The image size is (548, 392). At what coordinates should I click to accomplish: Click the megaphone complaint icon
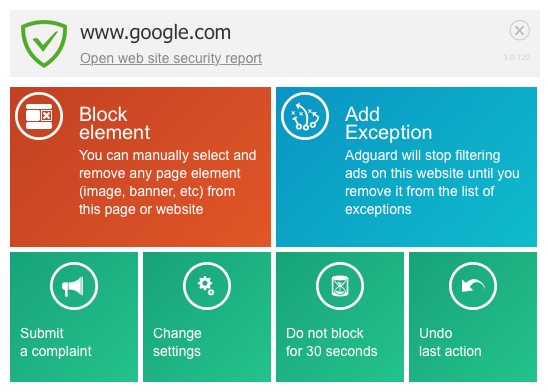pyautogui.click(x=74, y=286)
